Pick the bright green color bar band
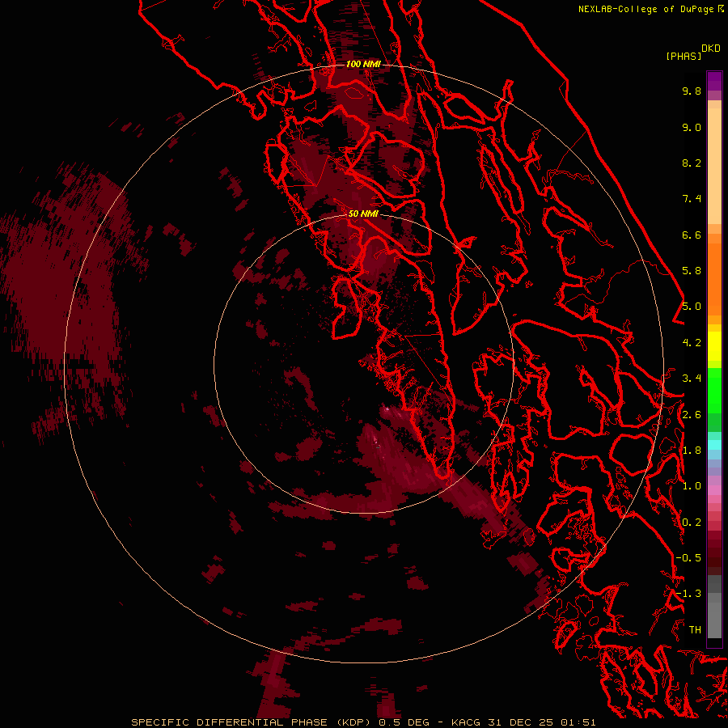Viewport: 728px width, 728px height. point(714,391)
